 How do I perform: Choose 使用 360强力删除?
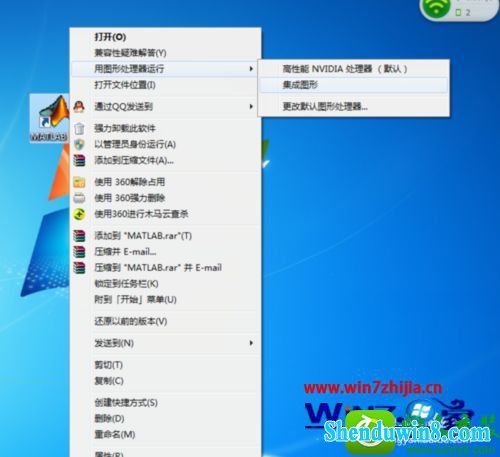[x=165, y=198]
